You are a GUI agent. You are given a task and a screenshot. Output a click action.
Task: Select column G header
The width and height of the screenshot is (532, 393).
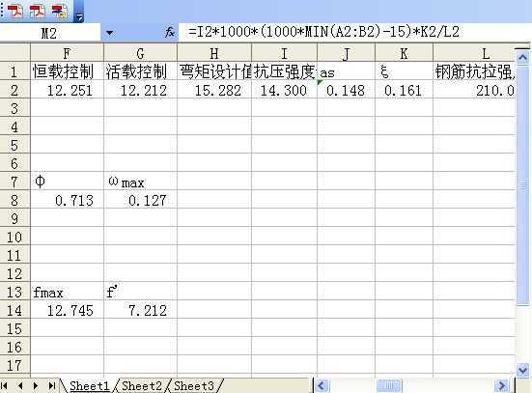140,53
